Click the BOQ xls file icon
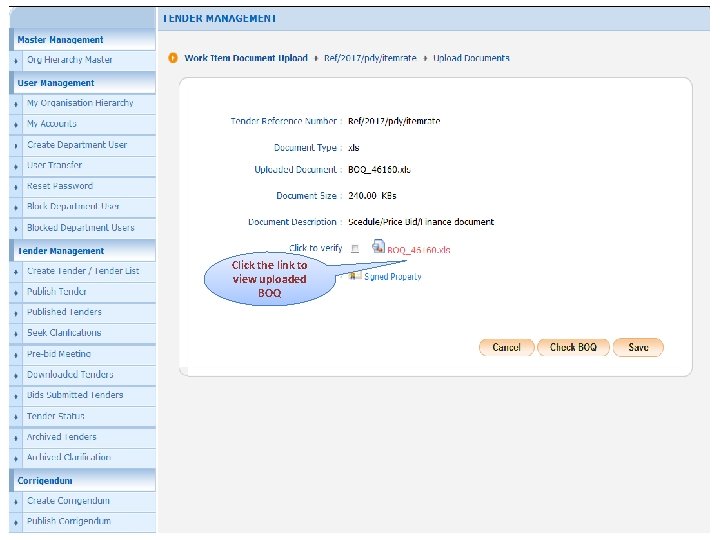 (378, 246)
